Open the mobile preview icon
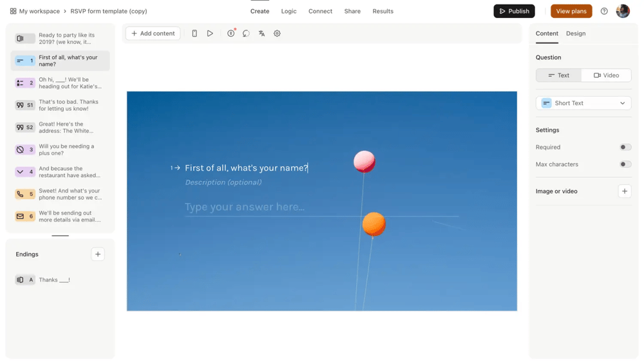The image size is (644, 364). pyautogui.click(x=194, y=34)
